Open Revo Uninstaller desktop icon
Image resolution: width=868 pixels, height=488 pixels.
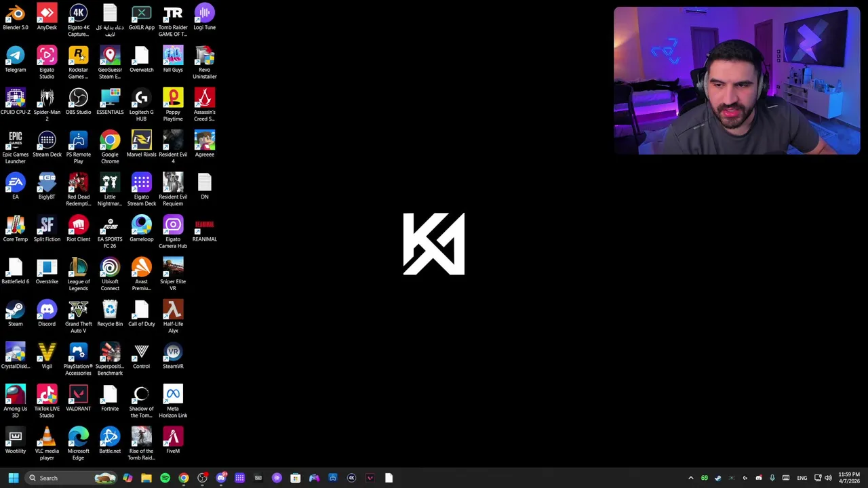click(204, 63)
